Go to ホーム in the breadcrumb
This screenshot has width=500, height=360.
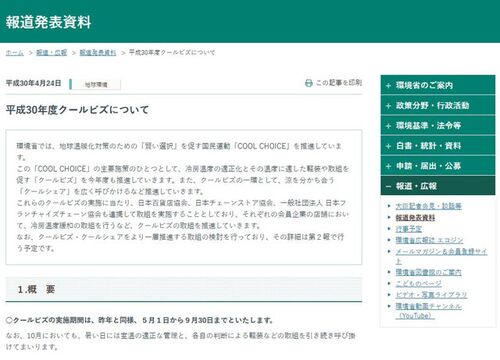(x=15, y=53)
